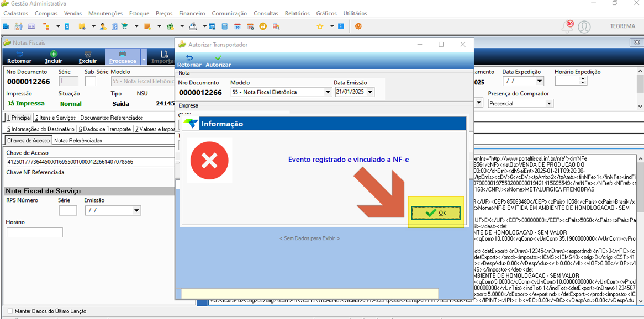Screen dimensions: 644x319
Task: Click the building with dollar sign icon
Action: pos(114,26)
